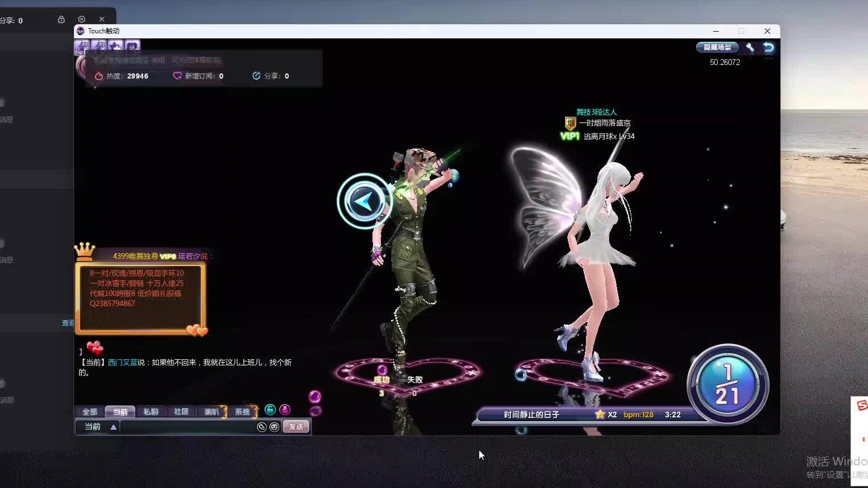Click the chat message input field
This screenshot has width=868, height=488.
coord(188,427)
